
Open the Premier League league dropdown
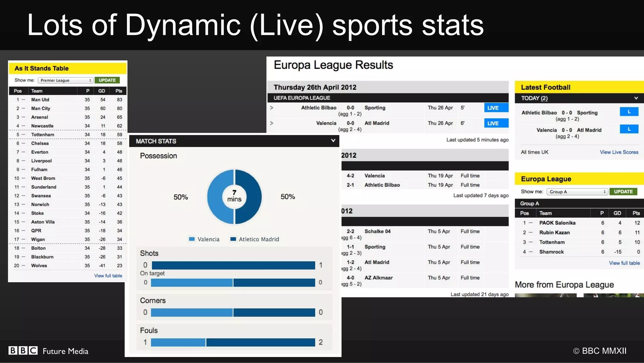66,80
